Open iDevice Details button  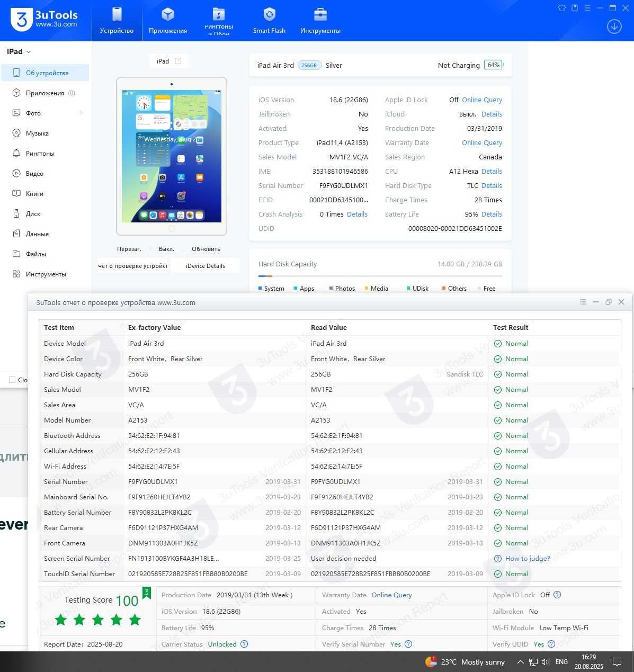coord(206,266)
